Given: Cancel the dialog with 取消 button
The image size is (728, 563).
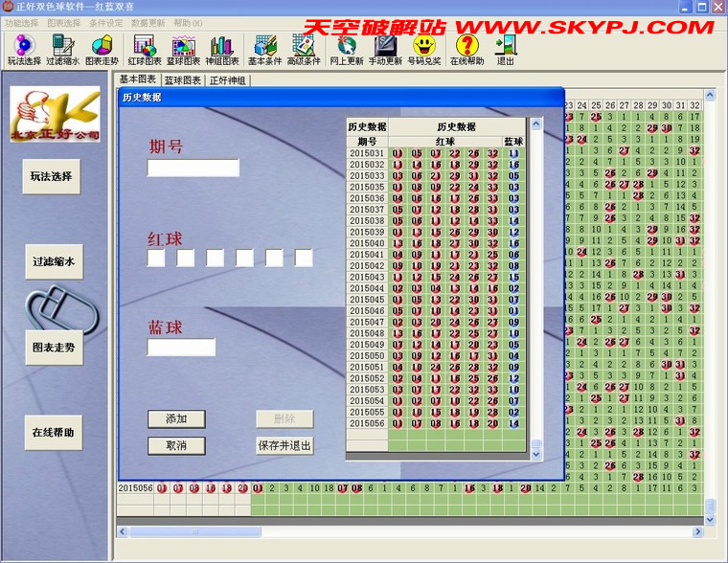Looking at the screenshot, I should (x=176, y=445).
